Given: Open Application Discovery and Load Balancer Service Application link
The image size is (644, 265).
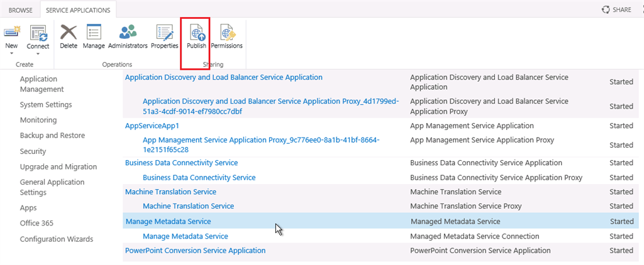Looking at the screenshot, I should (x=224, y=77).
